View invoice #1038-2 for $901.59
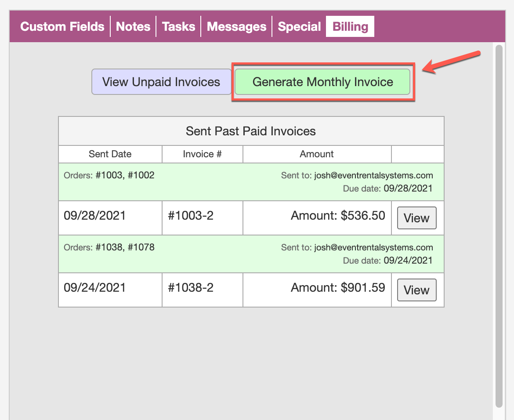The height and width of the screenshot is (420, 514). click(x=416, y=290)
